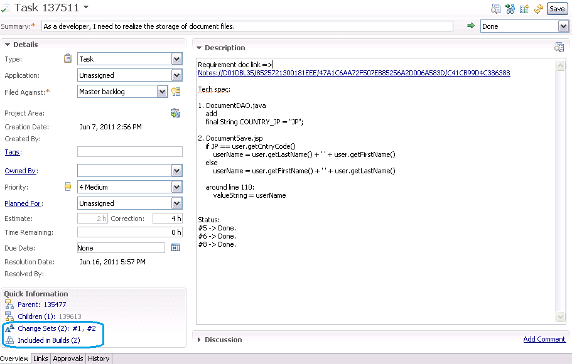
Task: Click the duplicate work item toolbar icon
Action: pos(524,9)
